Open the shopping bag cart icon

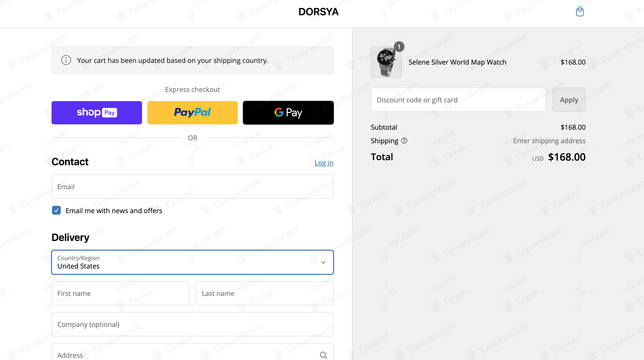pos(579,12)
